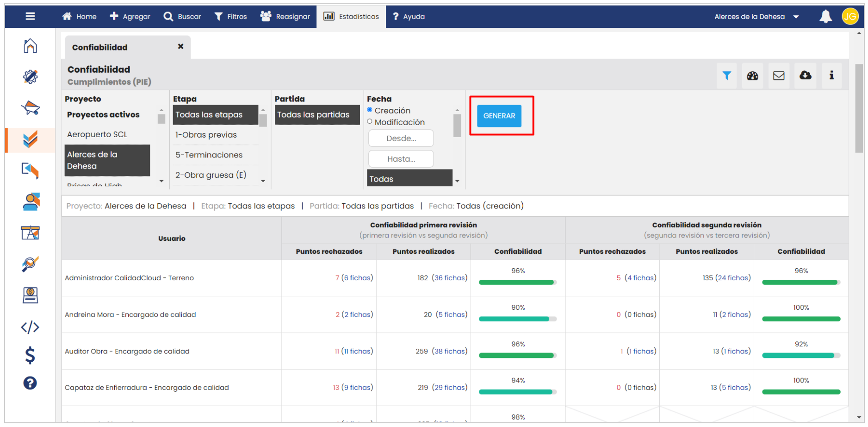868x427 pixels.
Task: Click the cloud download icon
Action: pos(805,75)
